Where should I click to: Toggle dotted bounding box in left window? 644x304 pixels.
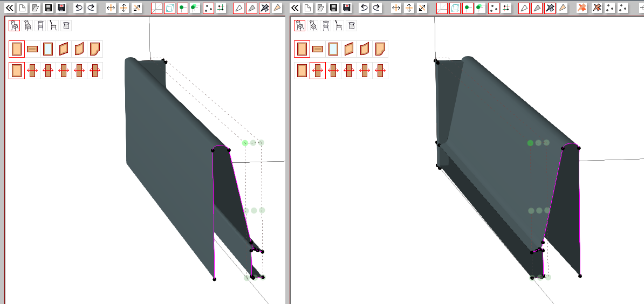coord(169,8)
